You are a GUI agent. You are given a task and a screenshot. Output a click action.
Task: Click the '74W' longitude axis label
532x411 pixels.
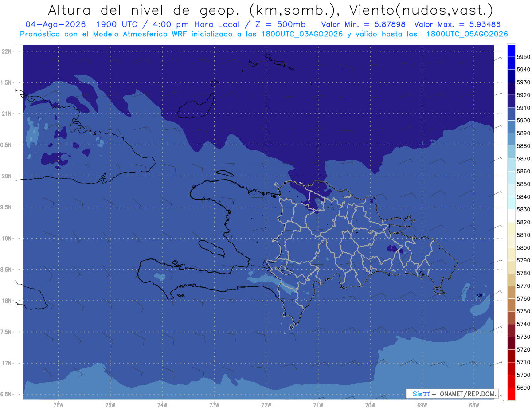(x=162, y=405)
